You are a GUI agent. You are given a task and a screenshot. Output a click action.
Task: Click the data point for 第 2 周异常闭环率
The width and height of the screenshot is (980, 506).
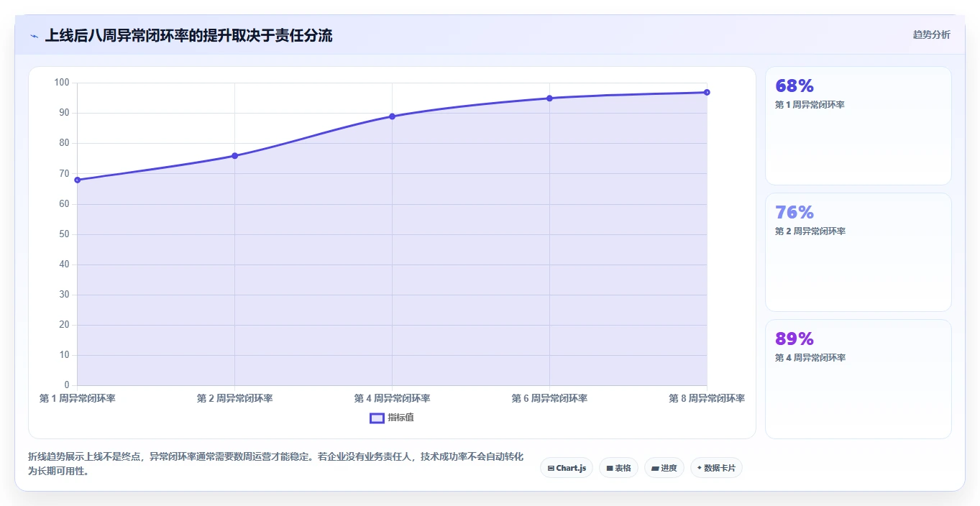click(x=235, y=155)
